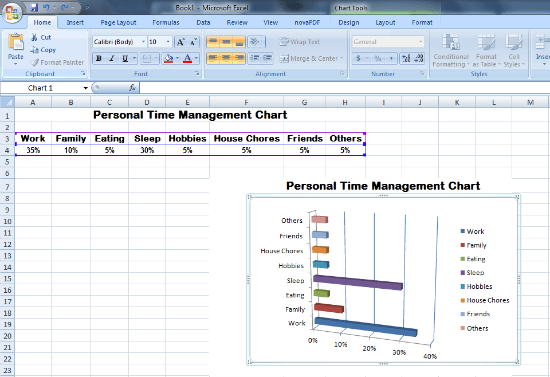Open Cell Styles

(x=514, y=51)
